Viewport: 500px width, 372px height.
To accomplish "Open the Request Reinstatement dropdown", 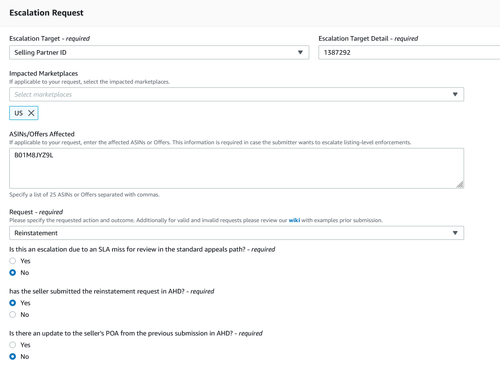I will [455, 233].
